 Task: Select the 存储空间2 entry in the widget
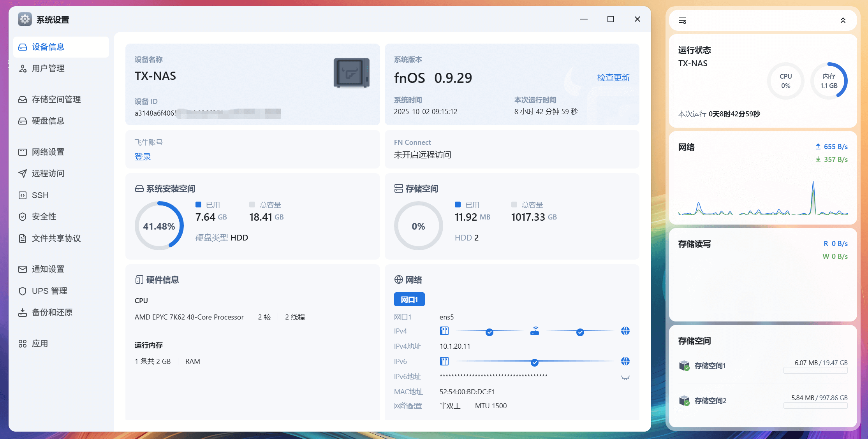click(710, 400)
